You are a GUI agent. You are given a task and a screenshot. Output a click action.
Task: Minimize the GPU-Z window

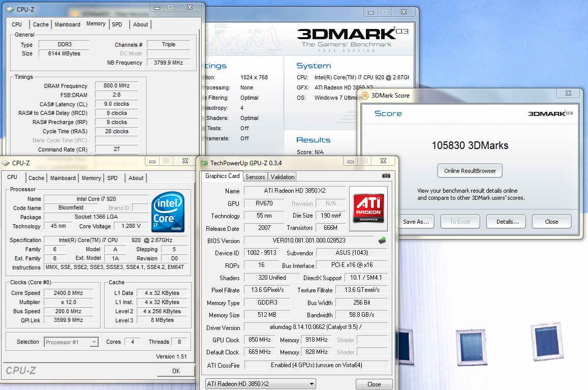point(351,161)
